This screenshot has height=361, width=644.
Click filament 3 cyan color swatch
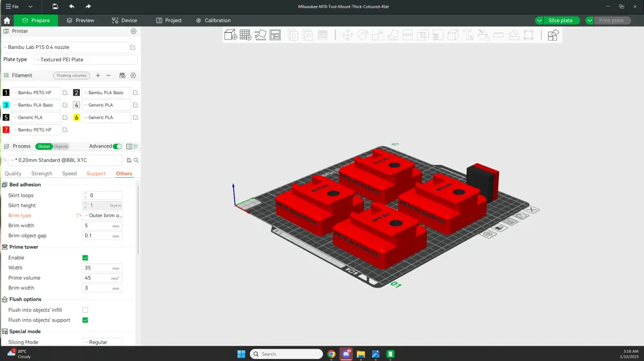coord(6,105)
